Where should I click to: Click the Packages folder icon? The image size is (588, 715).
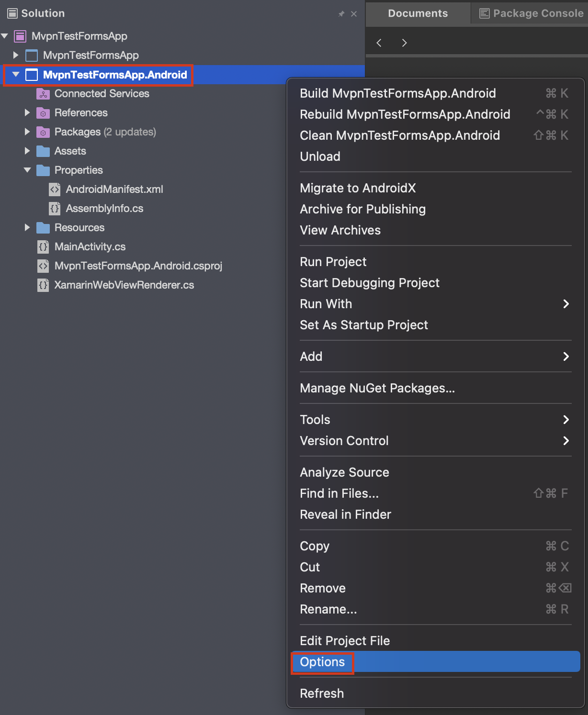(x=43, y=132)
